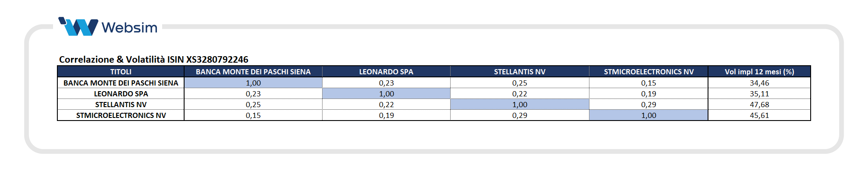Screen dimensions: 868x178
Task: Click the Vol impl 12 mesi (%) header
Action: click(759, 72)
